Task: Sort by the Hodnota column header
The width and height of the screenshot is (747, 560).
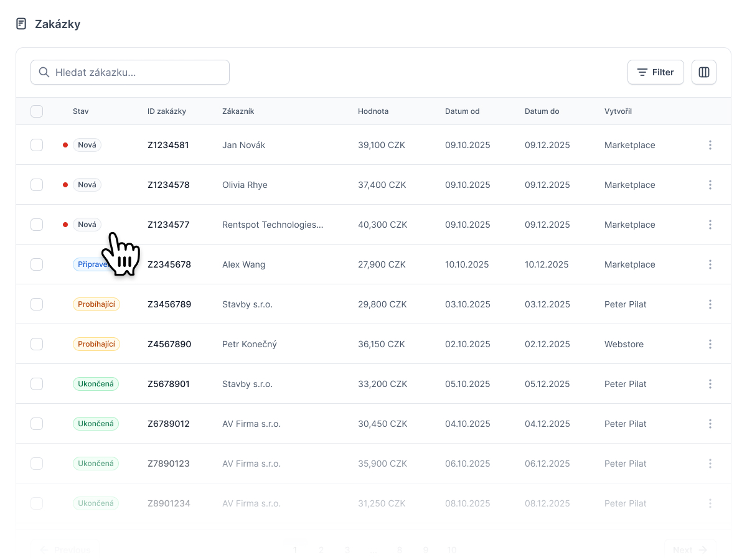Action: (373, 111)
